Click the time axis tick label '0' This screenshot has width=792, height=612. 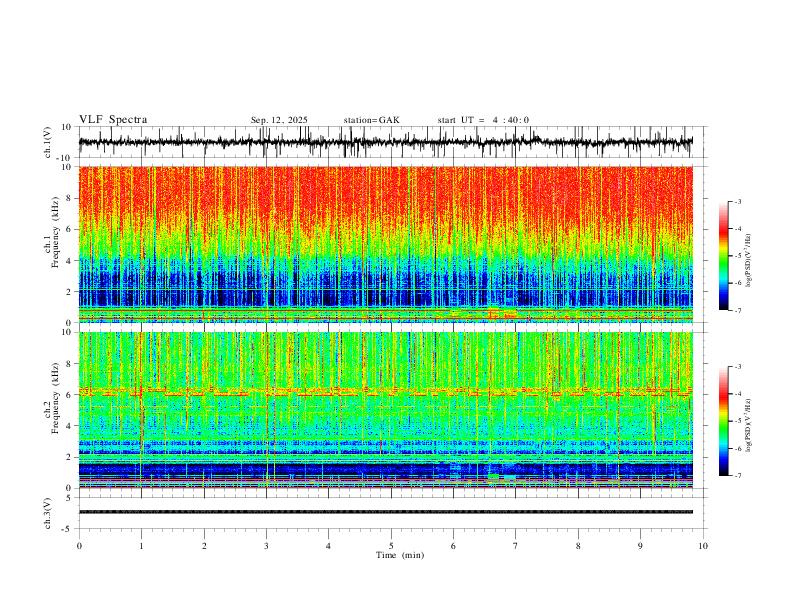79,546
